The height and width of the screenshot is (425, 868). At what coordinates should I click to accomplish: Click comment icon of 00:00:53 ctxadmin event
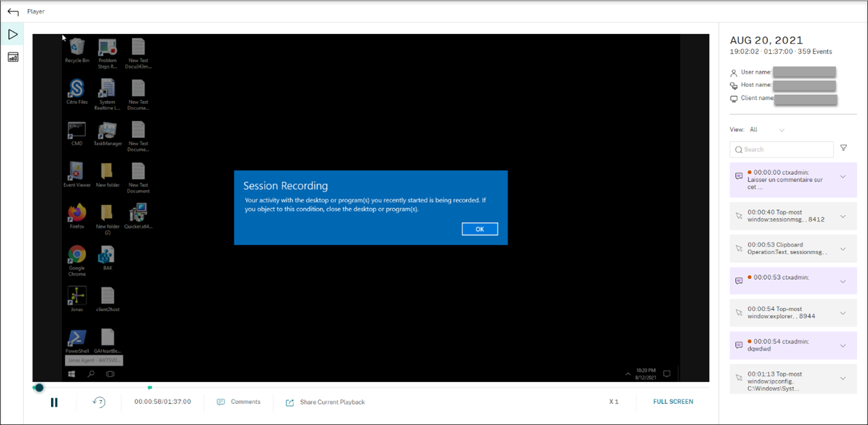point(739,280)
